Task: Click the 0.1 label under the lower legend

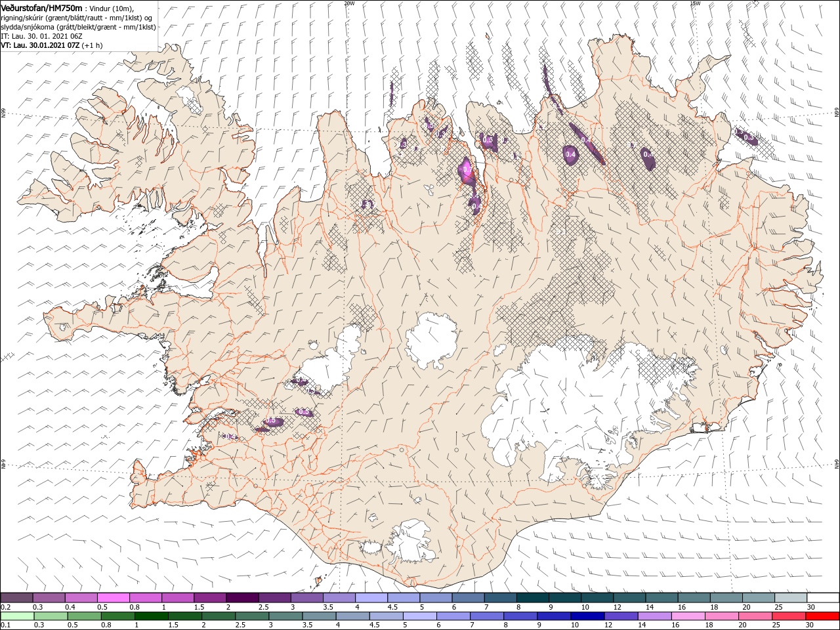Action: pyautogui.click(x=5, y=625)
